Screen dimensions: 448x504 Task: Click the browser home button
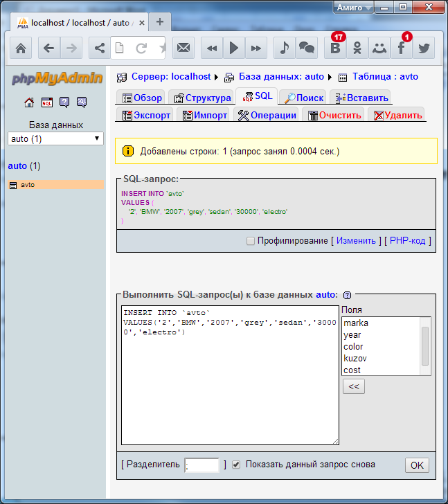[21, 48]
